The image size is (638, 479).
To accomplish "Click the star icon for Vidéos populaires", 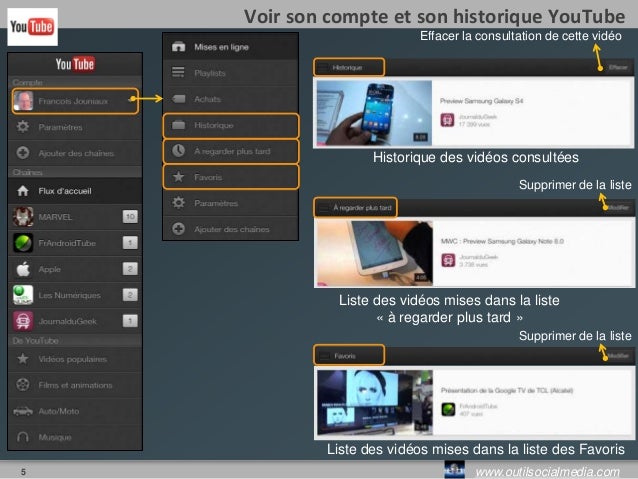I will click(23, 359).
